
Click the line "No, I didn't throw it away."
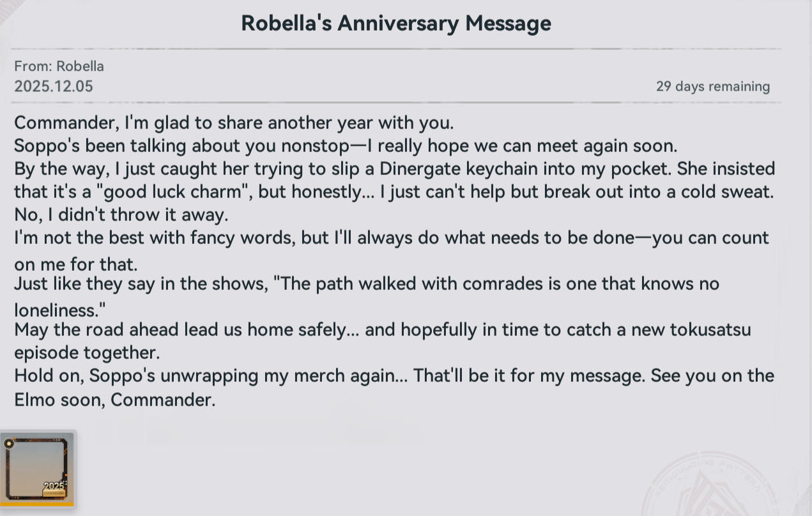point(121,215)
